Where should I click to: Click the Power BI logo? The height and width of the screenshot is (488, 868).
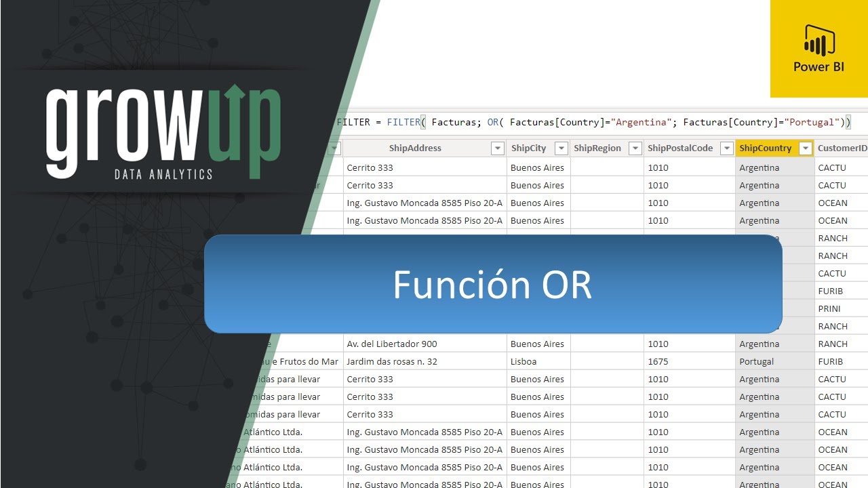pos(819,49)
